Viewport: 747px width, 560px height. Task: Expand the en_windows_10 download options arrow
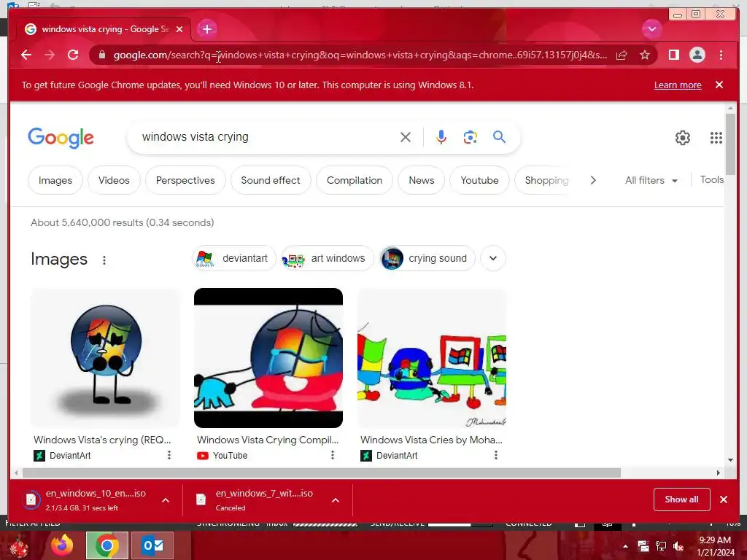click(166, 500)
